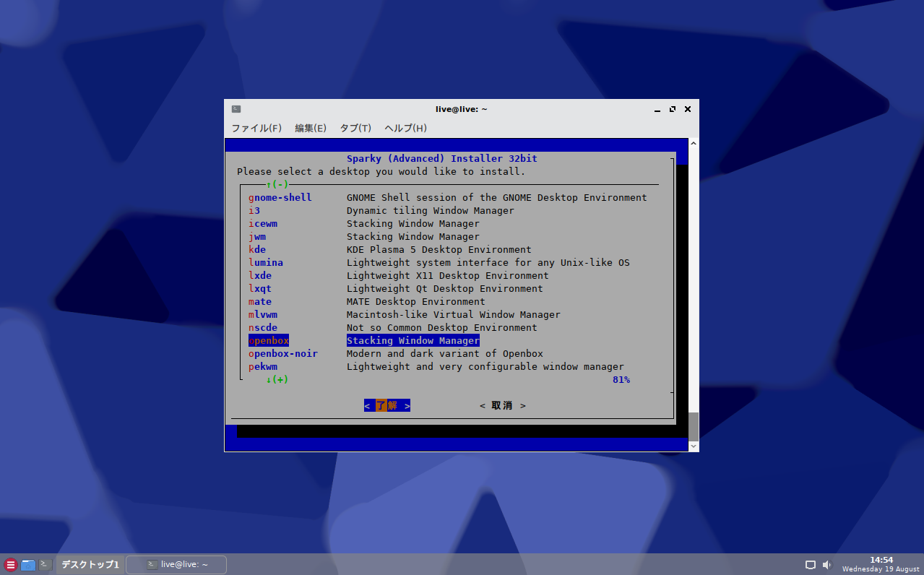Select the openbox-noir entry
Image resolution: width=924 pixels, height=575 pixels.
pyautogui.click(x=283, y=354)
